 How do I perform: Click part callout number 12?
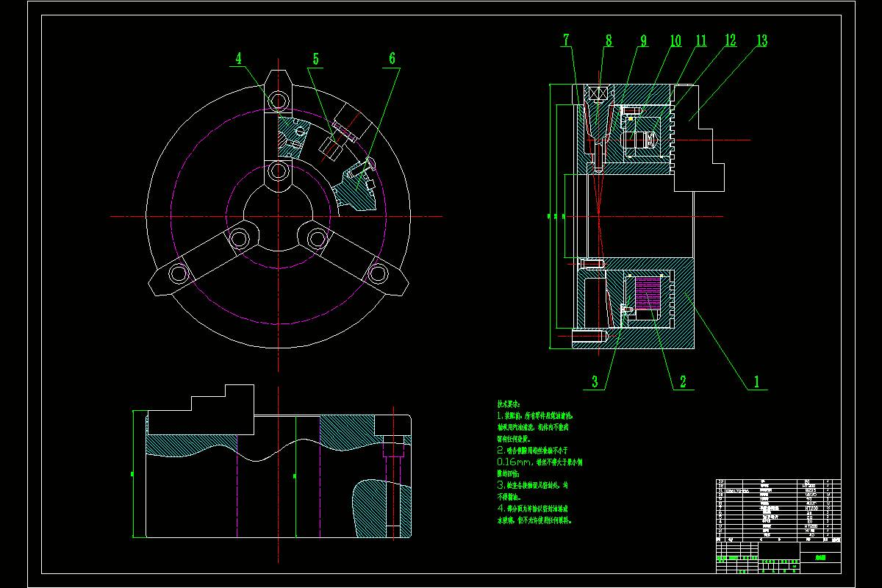729,40
